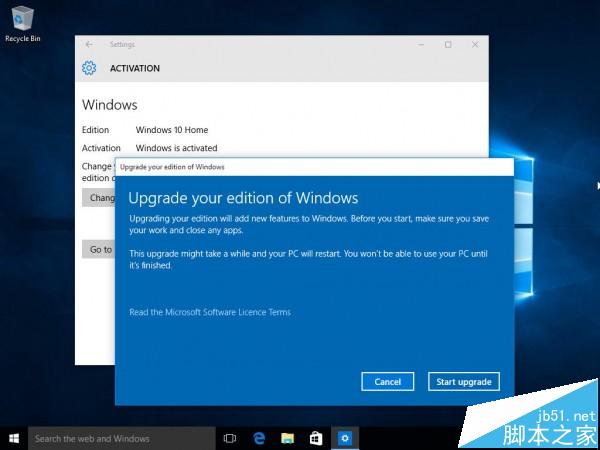600x450 pixels.
Task: Cancel the edition upgrade dialog
Action: 387,381
